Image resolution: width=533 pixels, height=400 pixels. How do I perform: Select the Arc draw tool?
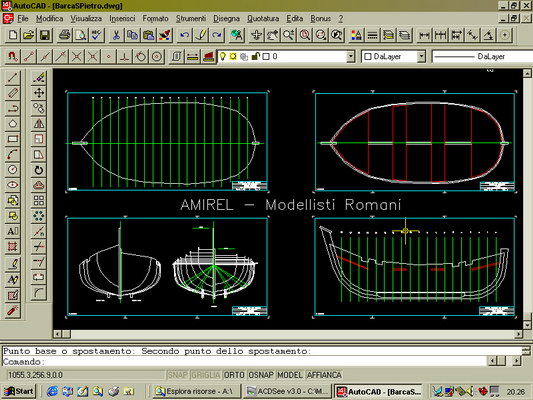[x=13, y=155]
